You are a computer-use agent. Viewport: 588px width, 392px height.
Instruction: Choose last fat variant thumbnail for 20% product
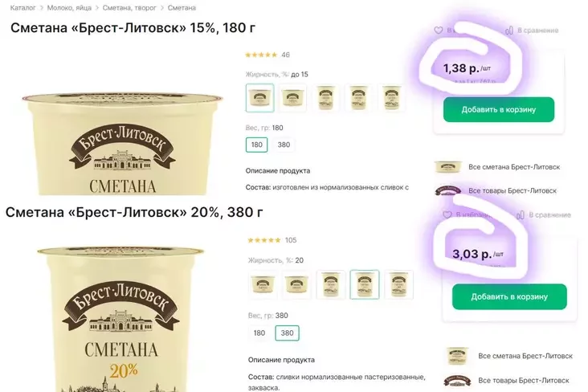point(398,284)
